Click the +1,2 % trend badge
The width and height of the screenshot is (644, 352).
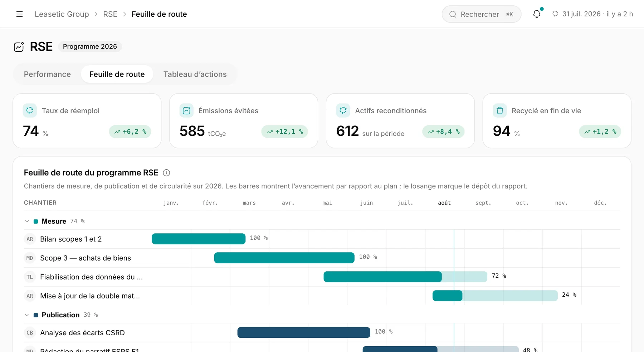coord(600,132)
